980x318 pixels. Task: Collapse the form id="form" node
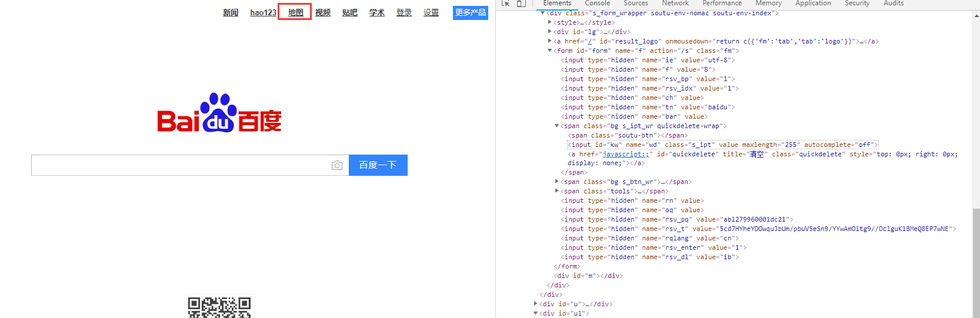(x=549, y=51)
